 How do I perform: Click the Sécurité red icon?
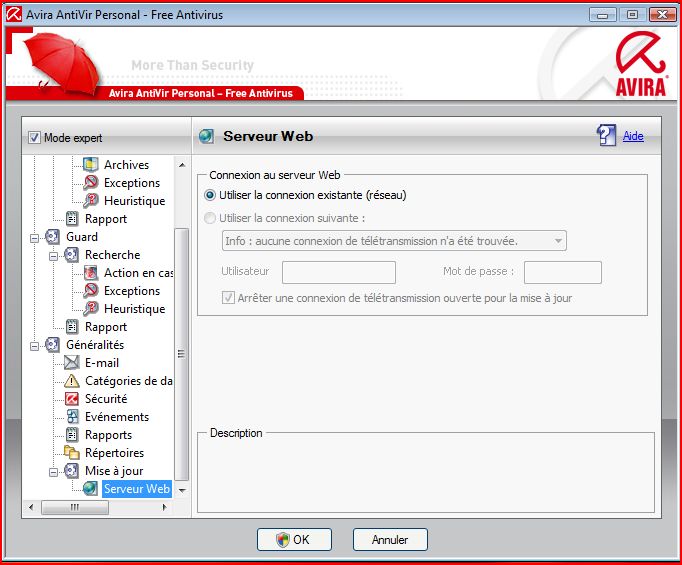[x=72, y=398]
